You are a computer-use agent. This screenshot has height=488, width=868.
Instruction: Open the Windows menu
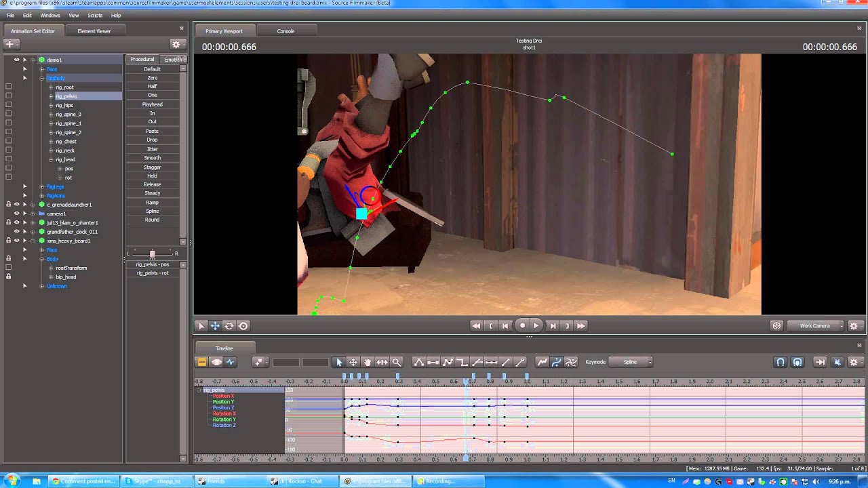click(50, 15)
